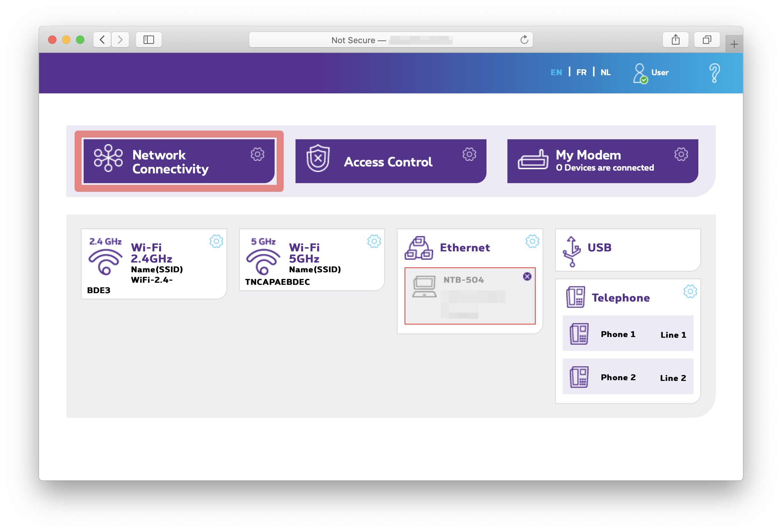Open the Telephone settings gear
Image resolution: width=782 pixels, height=532 pixels.
click(690, 291)
